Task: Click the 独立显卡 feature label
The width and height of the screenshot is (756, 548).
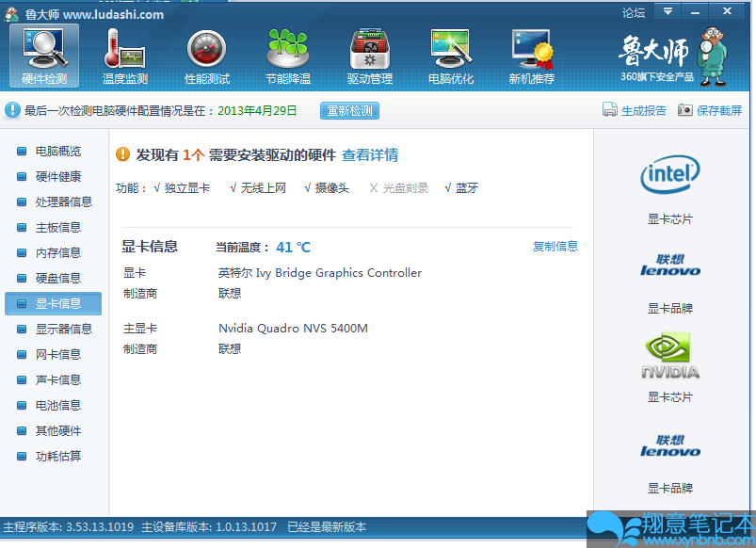Action: [x=187, y=187]
